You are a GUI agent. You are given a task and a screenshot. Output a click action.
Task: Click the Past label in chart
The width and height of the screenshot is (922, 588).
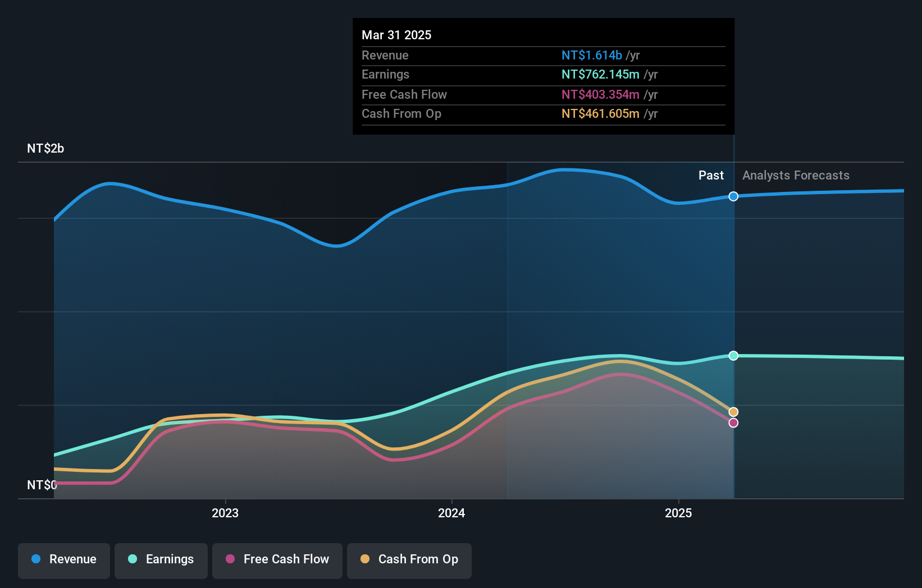pyautogui.click(x=711, y=175)
